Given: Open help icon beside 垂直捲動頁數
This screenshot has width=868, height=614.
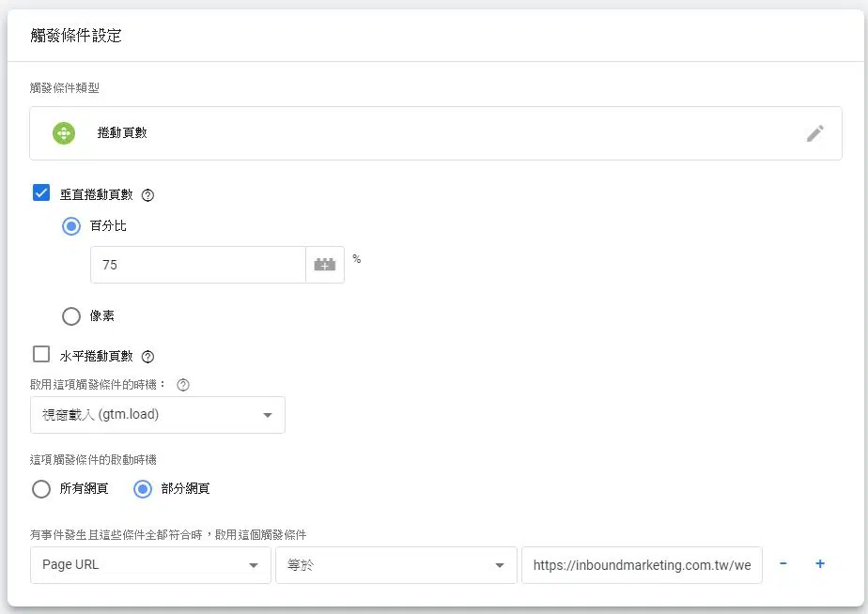Looking at the screenshot, I should (147, 195).
